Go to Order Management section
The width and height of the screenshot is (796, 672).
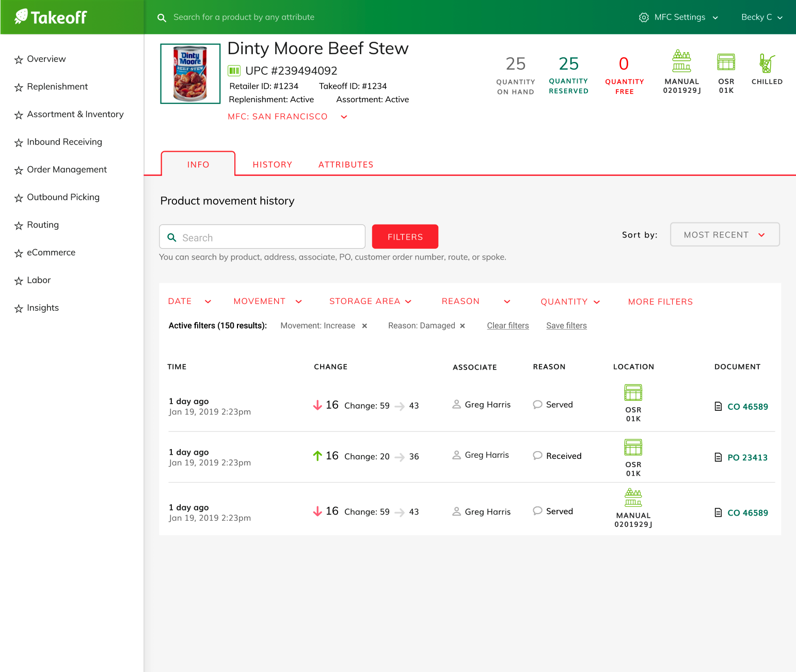pyautogui.click(x=67, y=169)
